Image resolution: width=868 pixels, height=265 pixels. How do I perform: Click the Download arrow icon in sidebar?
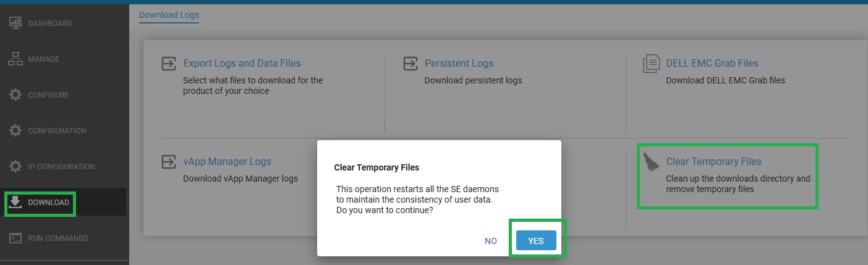tap(16, 202)
